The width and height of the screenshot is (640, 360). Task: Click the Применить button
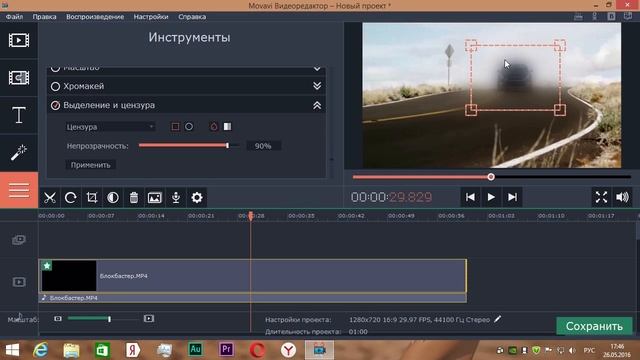point(91,165)
